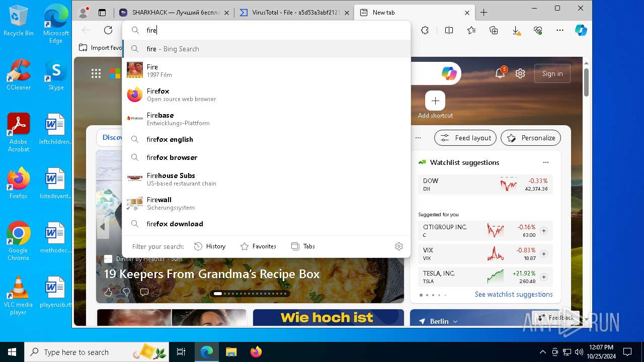
Task: Open the volume control in system tray
Action: pyautogui.click(x=579, y=352)
